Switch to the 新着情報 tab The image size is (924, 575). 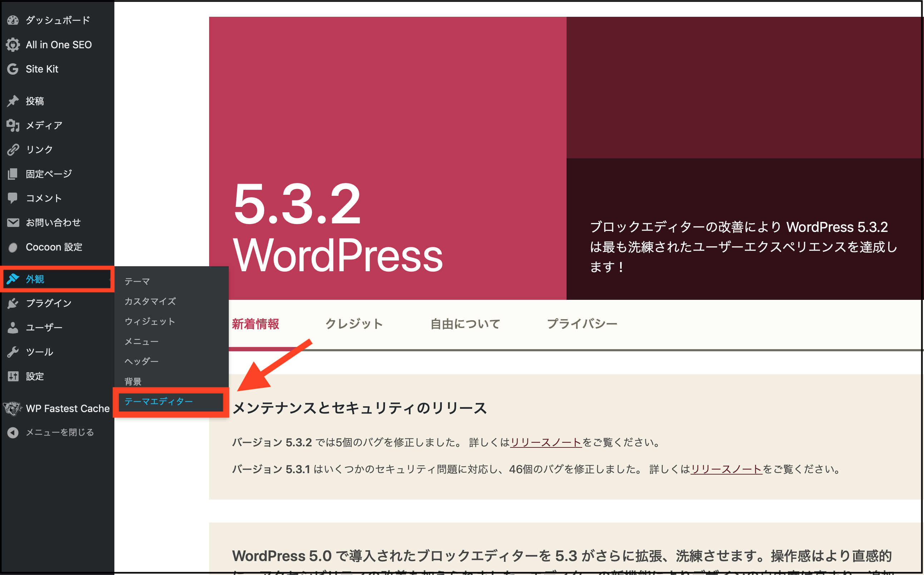coord(256,324)
